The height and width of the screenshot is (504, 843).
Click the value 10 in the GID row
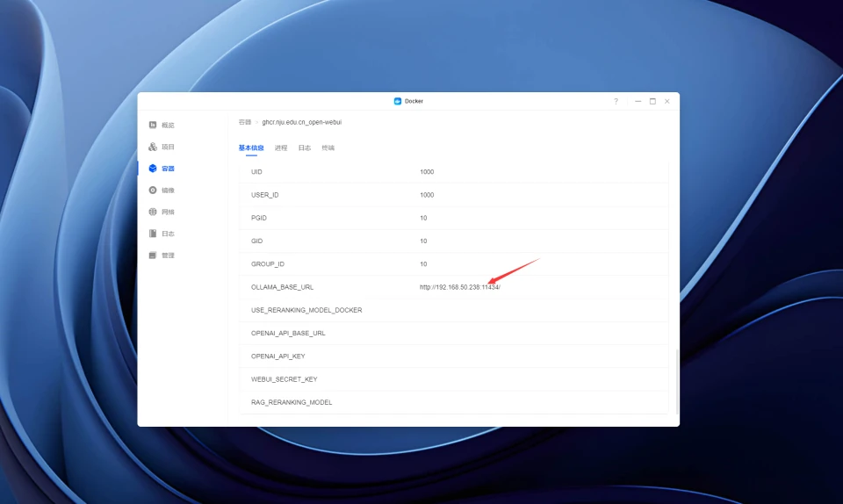pos(423,241)
